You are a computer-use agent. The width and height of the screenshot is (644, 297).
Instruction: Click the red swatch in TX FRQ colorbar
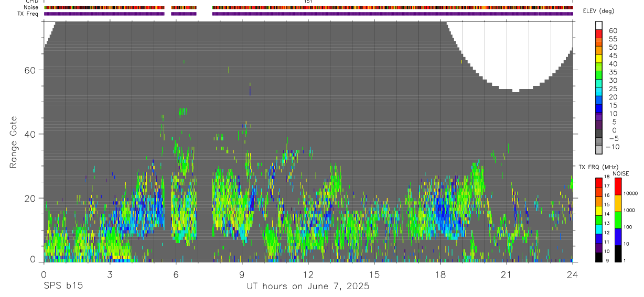pos(599,183)
